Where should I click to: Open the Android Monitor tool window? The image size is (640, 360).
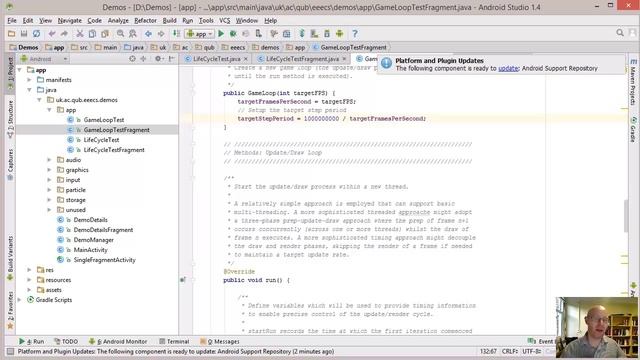click(x=118, y=341)
